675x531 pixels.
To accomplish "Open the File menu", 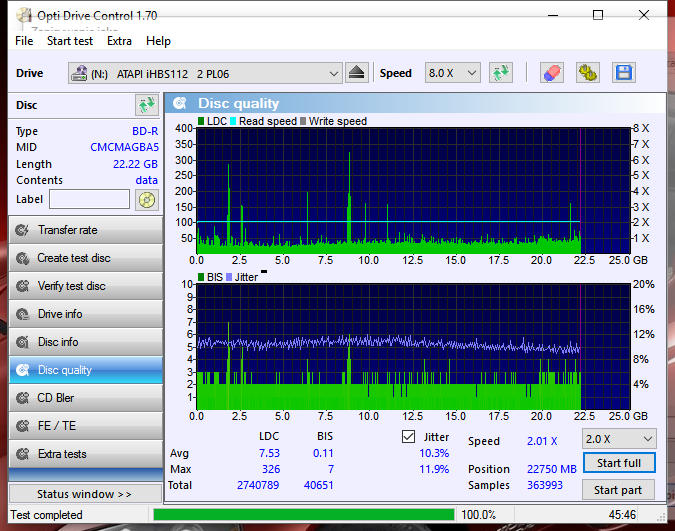I will coord(24,41).
